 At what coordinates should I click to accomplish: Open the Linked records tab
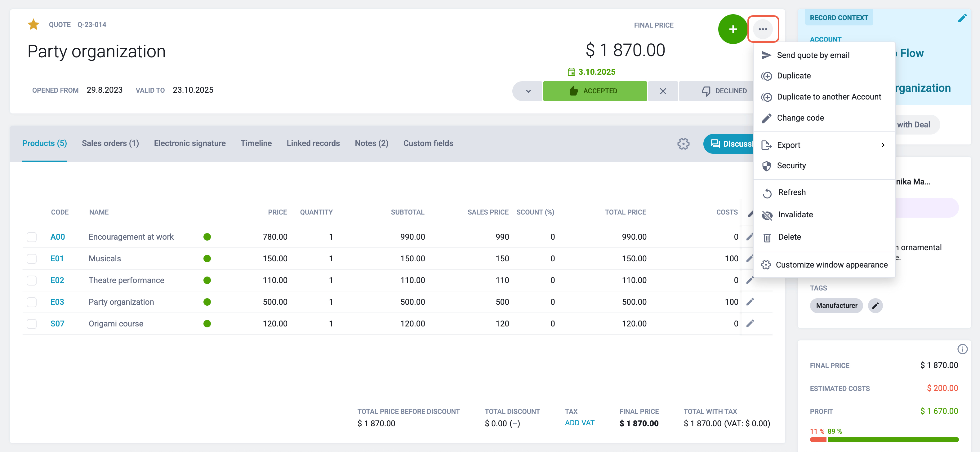point(313,143)
